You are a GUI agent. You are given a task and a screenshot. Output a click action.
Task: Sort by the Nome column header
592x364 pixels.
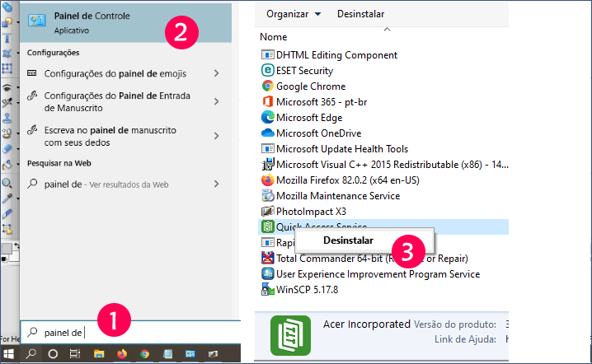coord(274,37)
